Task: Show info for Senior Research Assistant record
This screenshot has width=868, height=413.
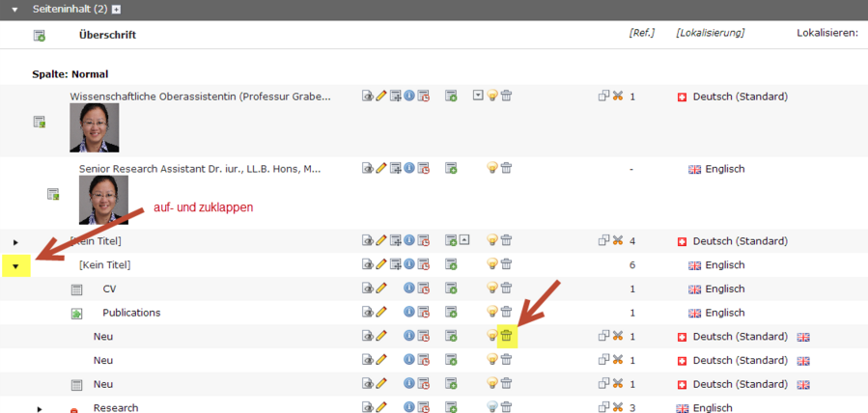Action: (x=409, y=168)
